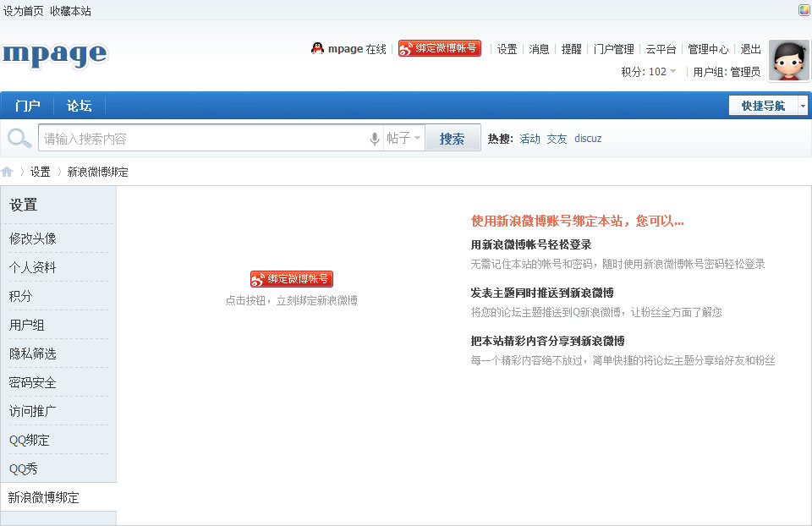Open the user avatar picture at top right

789,60
